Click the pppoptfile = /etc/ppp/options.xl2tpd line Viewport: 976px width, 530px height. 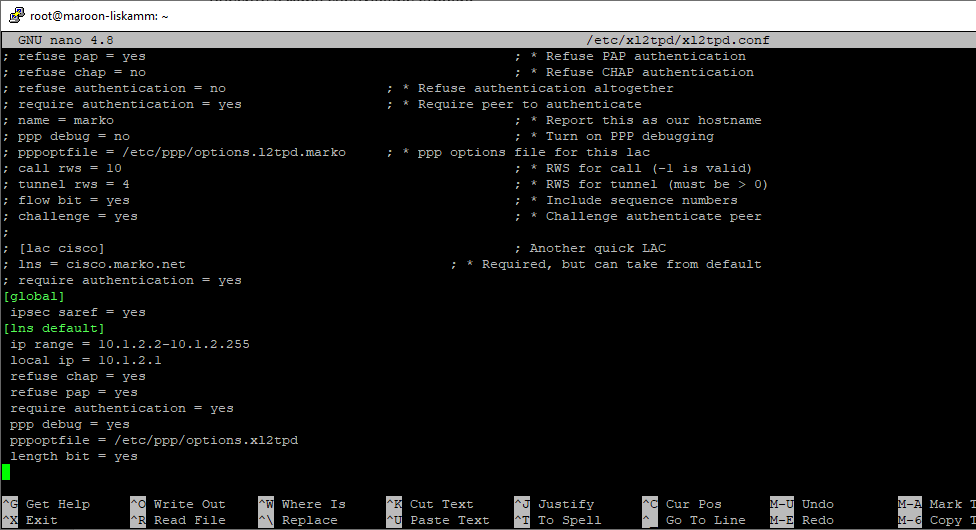click(154, 440)
